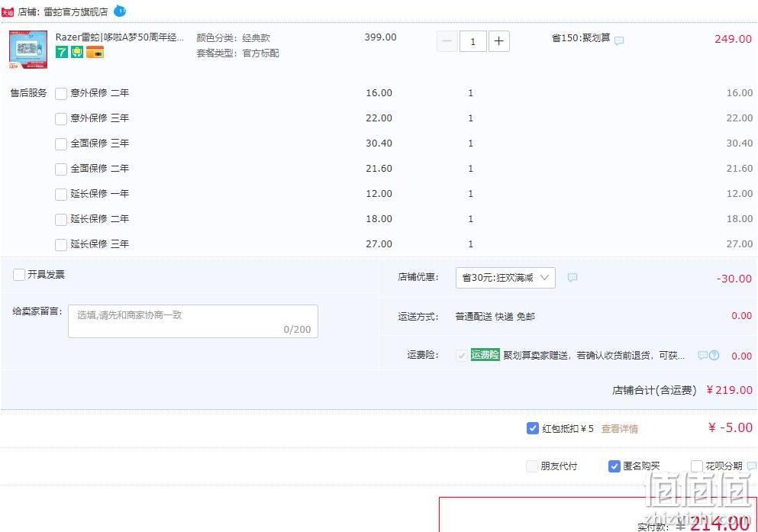Open Wangwang chat with the Razer store

click(x=119, y=11)
